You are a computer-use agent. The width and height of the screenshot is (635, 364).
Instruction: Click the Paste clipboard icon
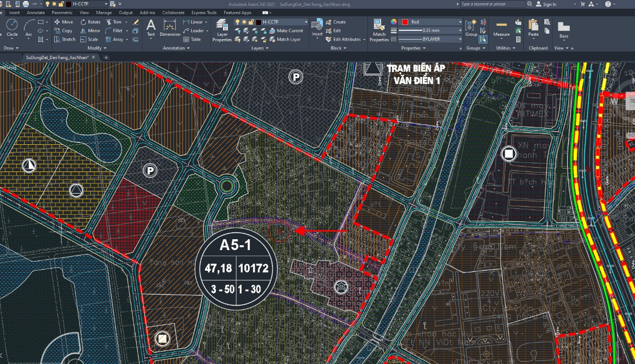tap(534, 28)
